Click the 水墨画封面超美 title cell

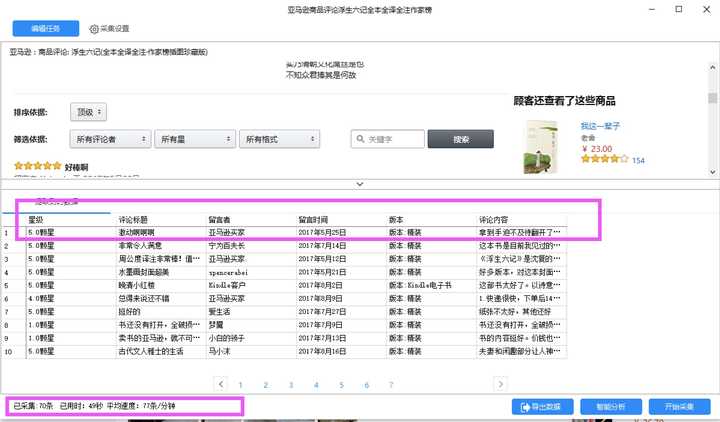coord(161,272)
